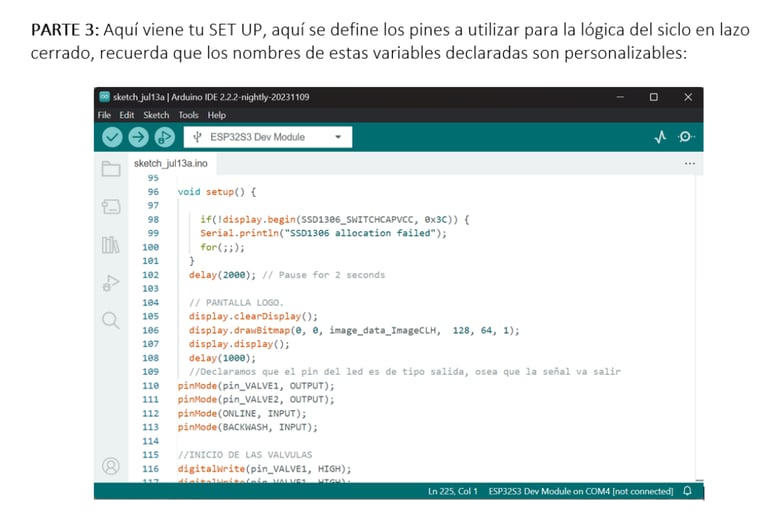
Task: Maximize the Arduino IDE window
Action: pyautogui.click(x=653, y=97)
